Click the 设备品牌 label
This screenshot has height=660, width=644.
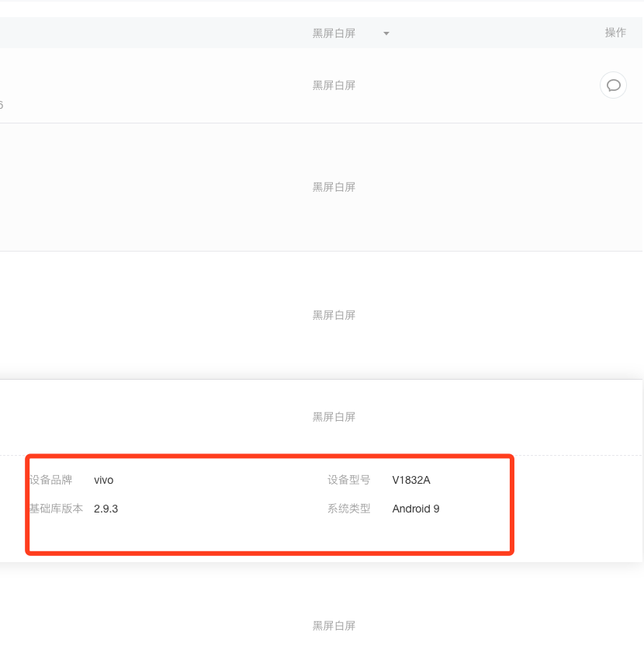[x=51, y=480]
